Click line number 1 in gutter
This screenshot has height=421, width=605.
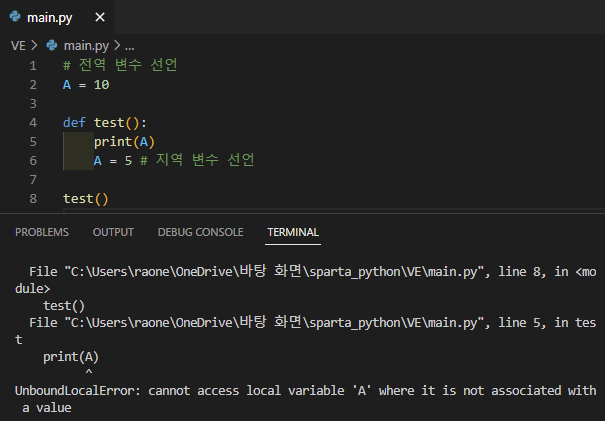(33, 66)
